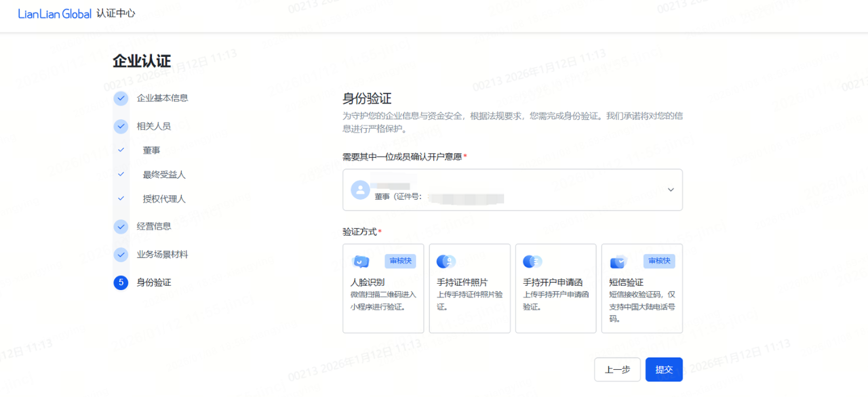868x397 pixels.
Task: Click the step 5 number badge
Action: 121,283
